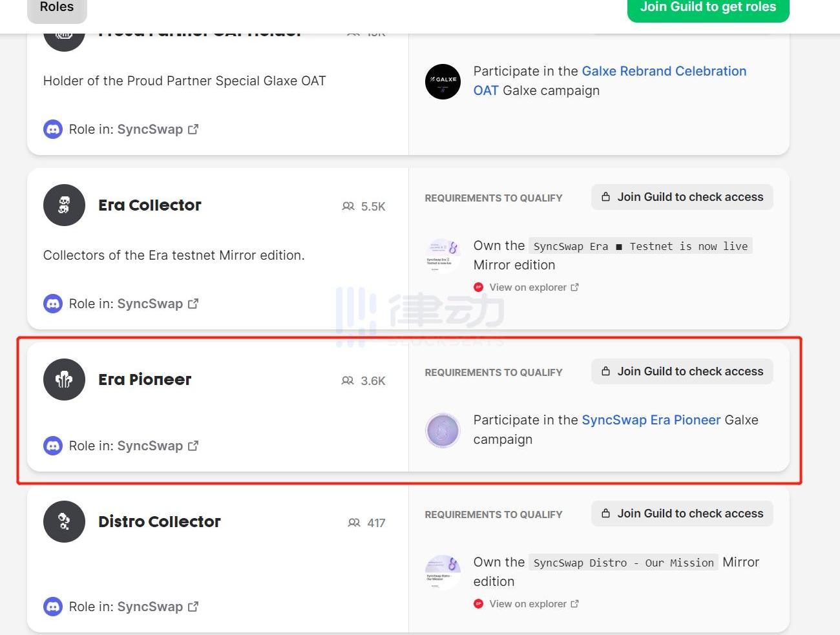840x635 pixels.
Task: Click Requirements to Qualify heading in Era Collector card
Action: [x=494, y=198]
